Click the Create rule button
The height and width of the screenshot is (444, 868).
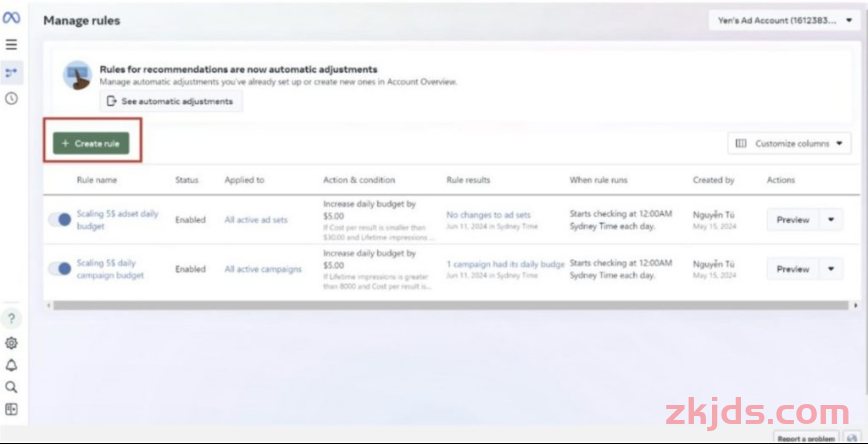pos(91,143)
